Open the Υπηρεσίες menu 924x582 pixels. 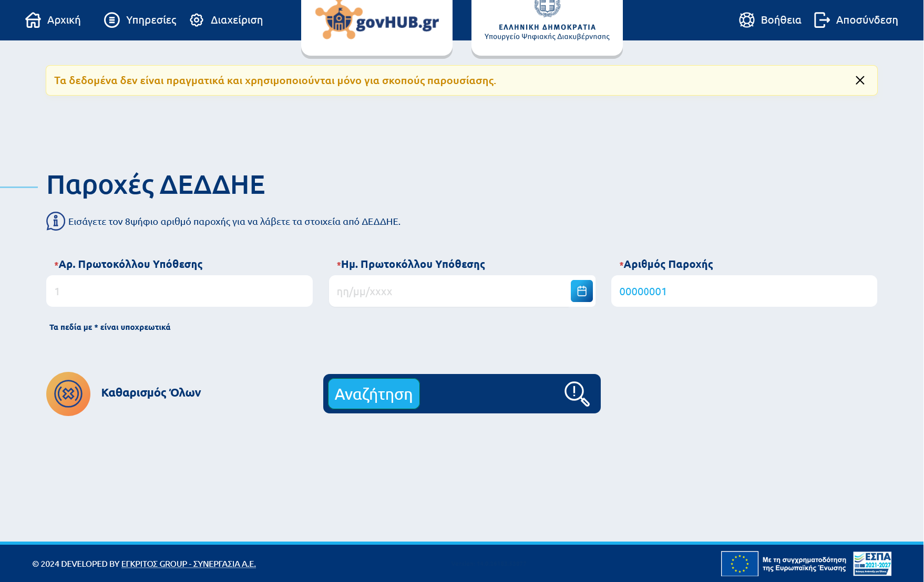coord(140,20)
